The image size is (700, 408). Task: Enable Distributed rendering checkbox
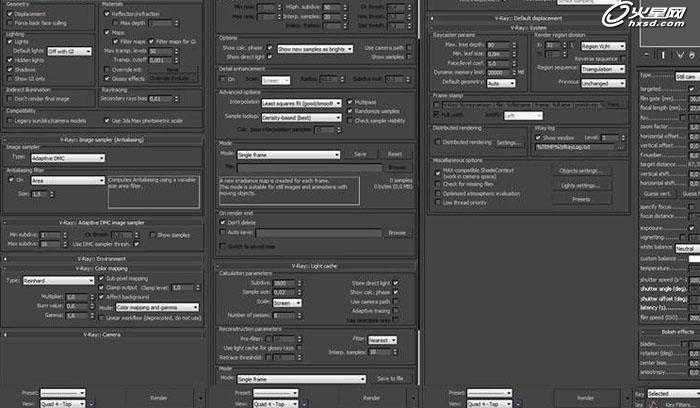point(438,142)
